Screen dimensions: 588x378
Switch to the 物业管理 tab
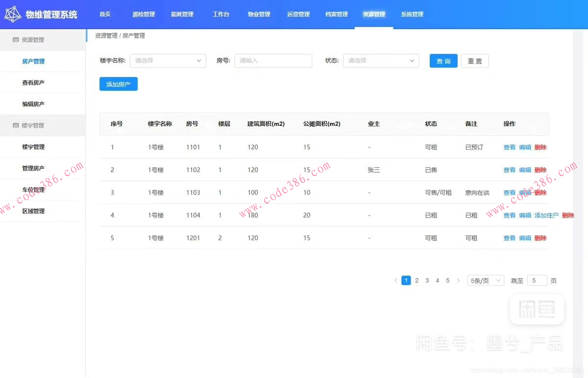click(x=259, y=14)
